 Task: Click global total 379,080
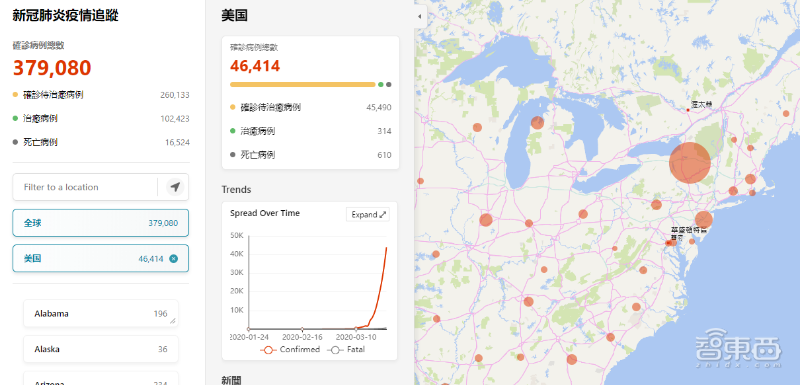[52, 68]
